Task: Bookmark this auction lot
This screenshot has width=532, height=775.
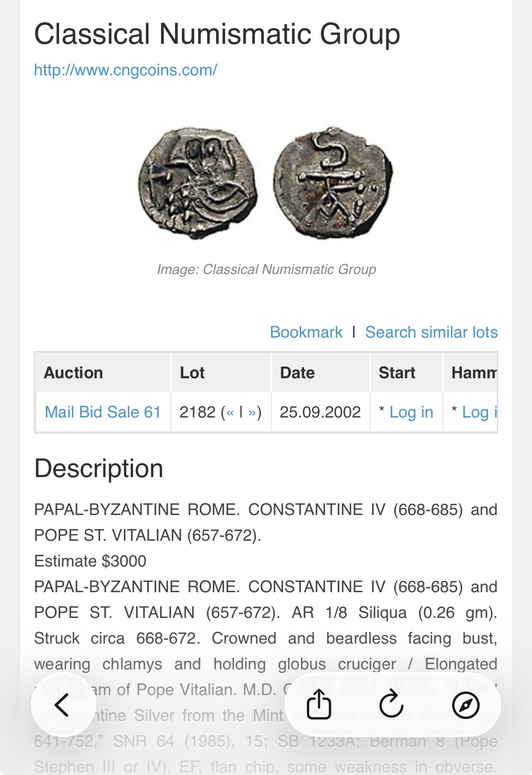Action: point(306,332)
